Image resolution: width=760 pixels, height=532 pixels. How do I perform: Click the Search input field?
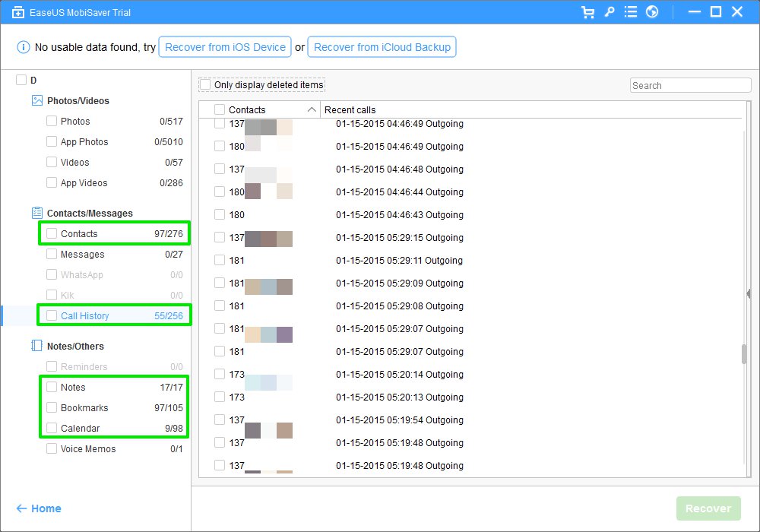point(690,86)
